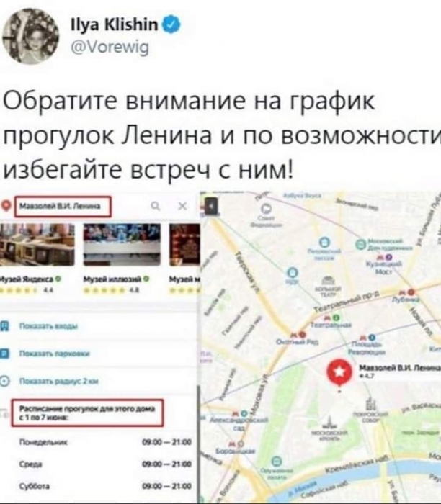The width and height of the screenshot is (441, 504).
Task: Click the Мавзолей В.И. Ленина map label
Action: pyautogui.click(x=399, y=368)
